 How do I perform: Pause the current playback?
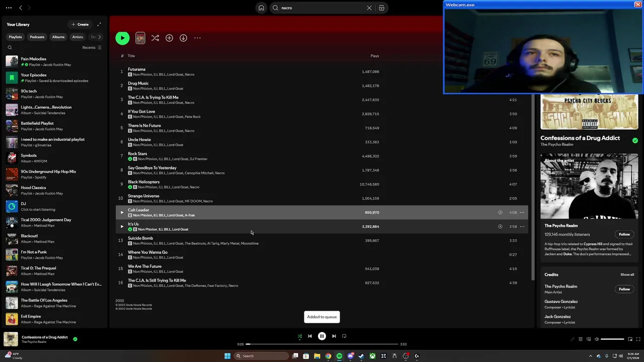click(x=322, y=336)
